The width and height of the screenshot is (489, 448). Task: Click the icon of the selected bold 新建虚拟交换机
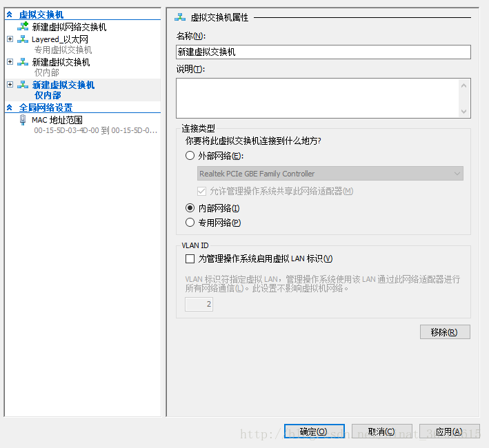(x=23, y=85)
